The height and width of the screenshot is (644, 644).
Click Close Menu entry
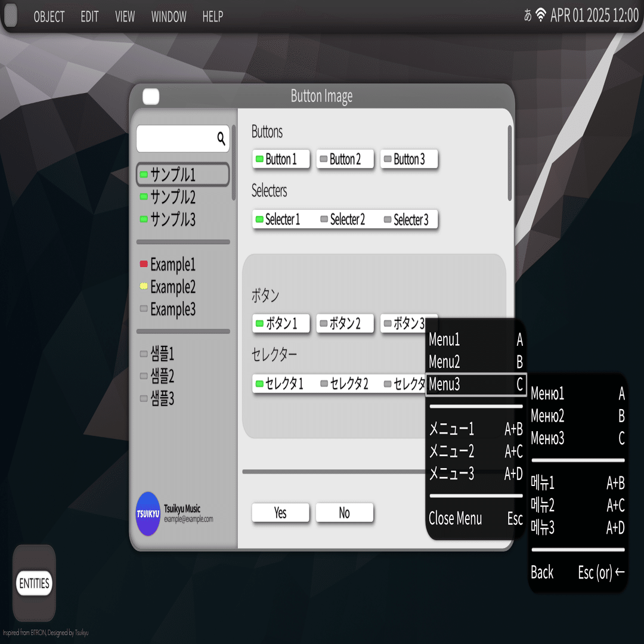[476, 518]
